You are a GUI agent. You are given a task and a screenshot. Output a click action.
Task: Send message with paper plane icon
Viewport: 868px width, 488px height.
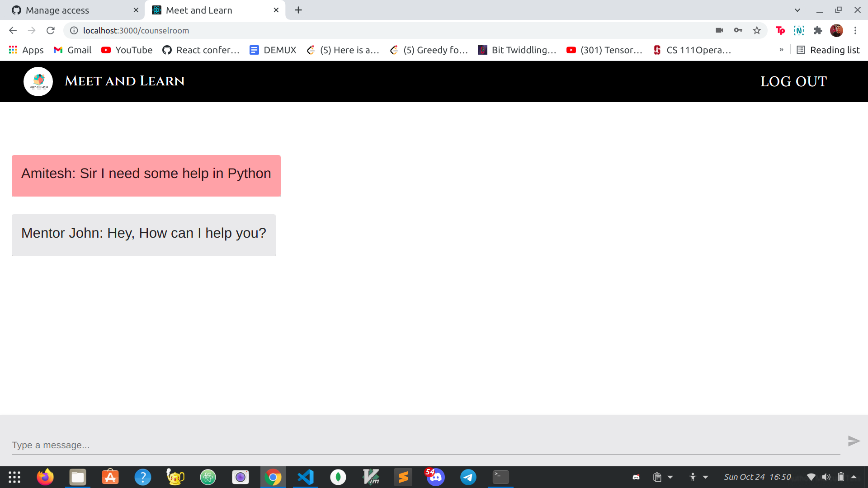tap(853, 441)
